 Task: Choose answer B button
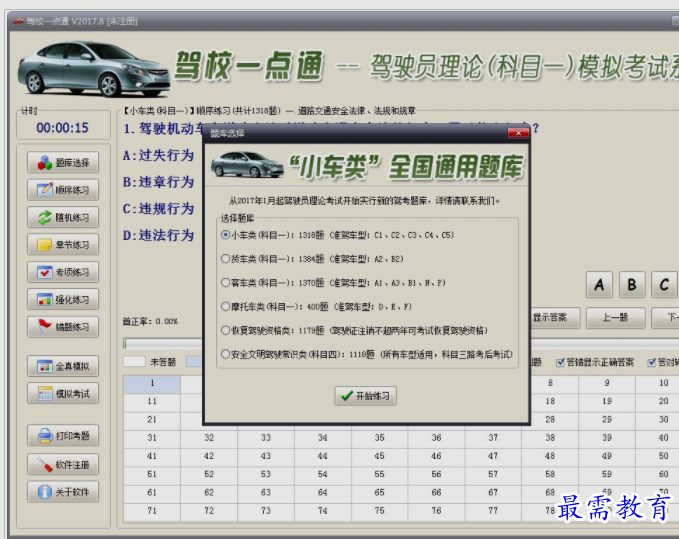(x=632, y=284)
